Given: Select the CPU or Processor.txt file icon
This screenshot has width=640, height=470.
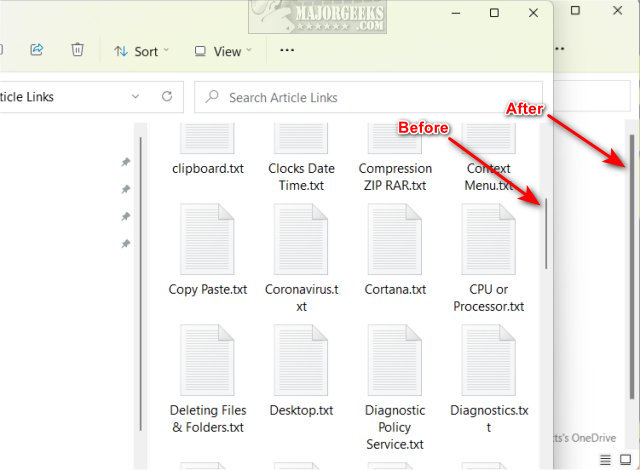Looking at the screenshot, I should coord(489,239).
